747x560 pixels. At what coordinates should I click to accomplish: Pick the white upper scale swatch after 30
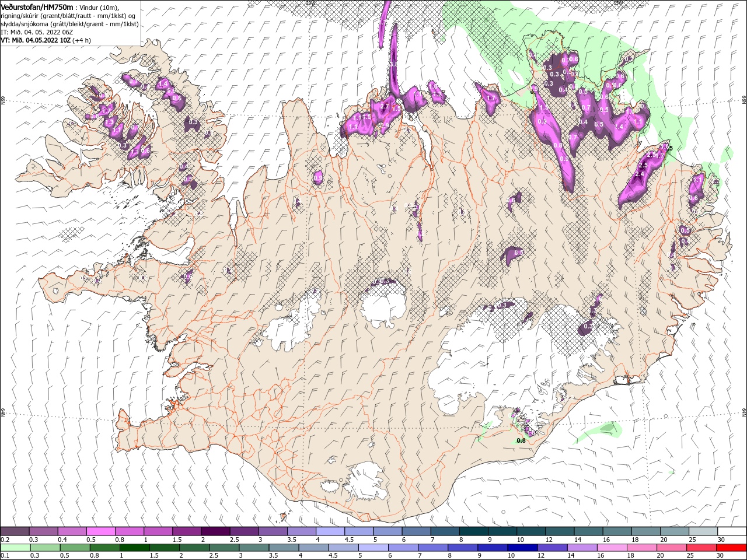point(732,531)
